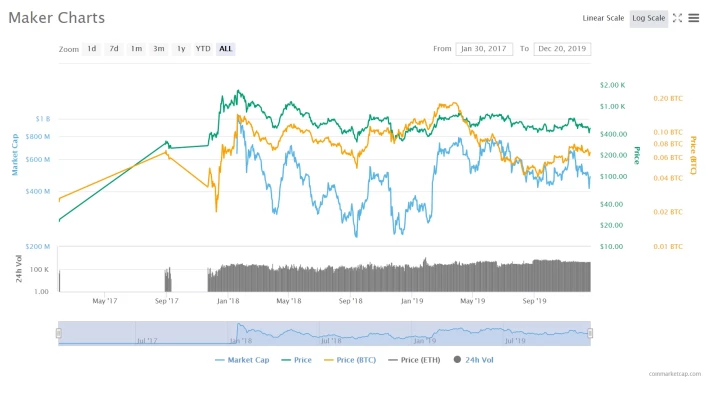This screenshot has height=396, width=710.
Task: Set zoom to 1d
Action: pyautogui.click(x=92, y=49)
